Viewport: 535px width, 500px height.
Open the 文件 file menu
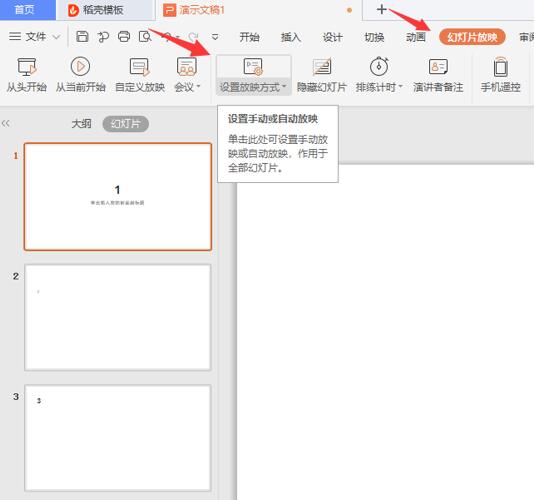click(35, 37)
